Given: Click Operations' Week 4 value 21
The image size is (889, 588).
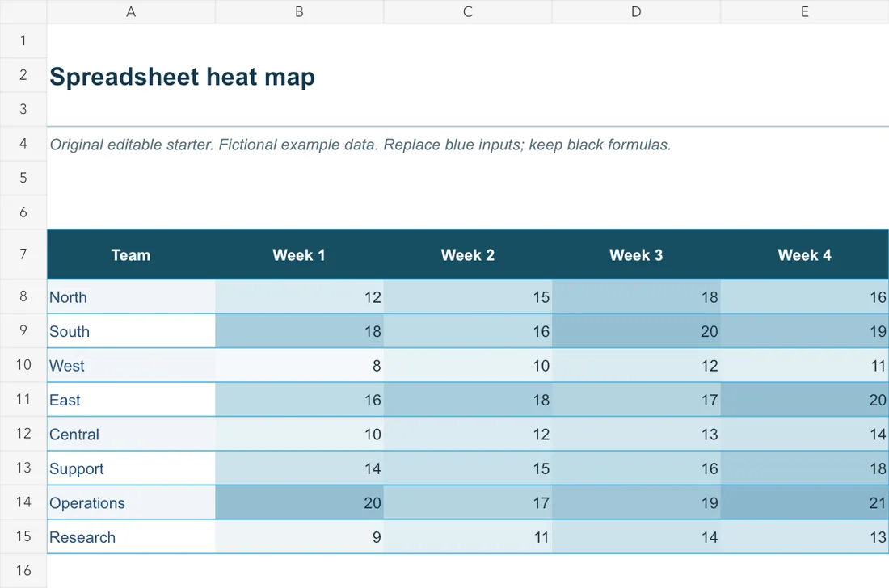Looking at the screenshot, I should pos(804,502).
